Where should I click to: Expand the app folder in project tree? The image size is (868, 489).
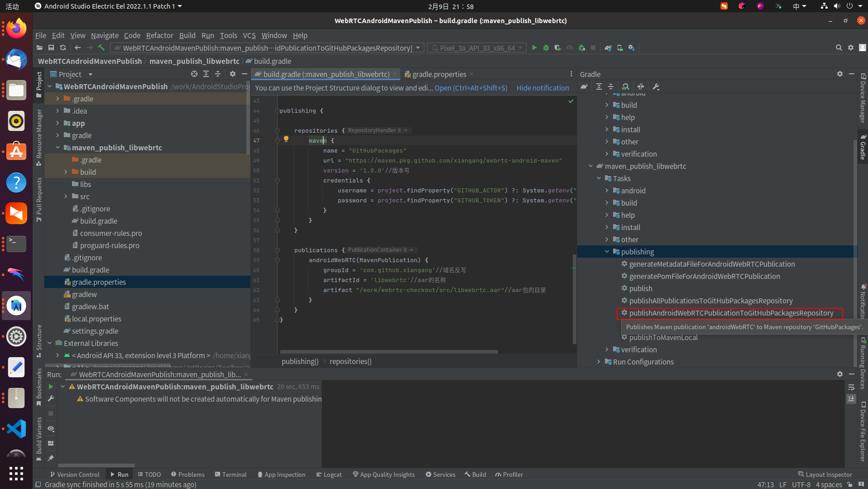58,123
